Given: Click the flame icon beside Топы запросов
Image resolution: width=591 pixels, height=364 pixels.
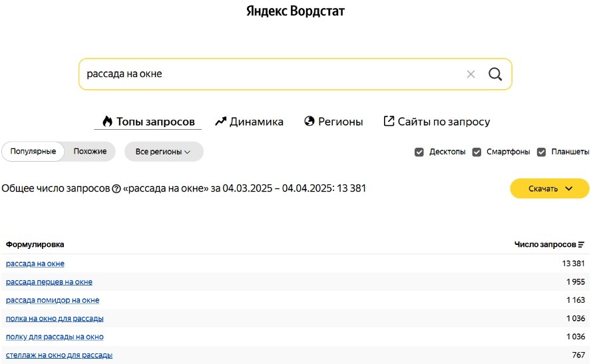Looking at the screenshot, I should (107, 121).
